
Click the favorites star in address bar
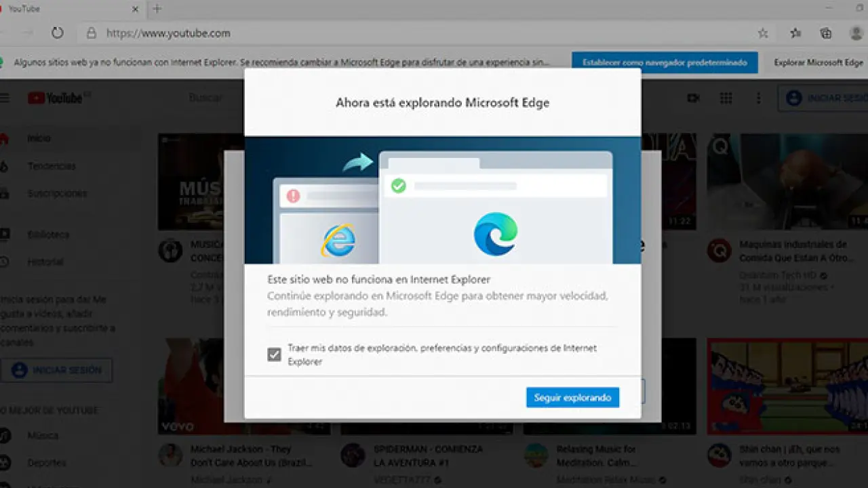pos(763,33)
